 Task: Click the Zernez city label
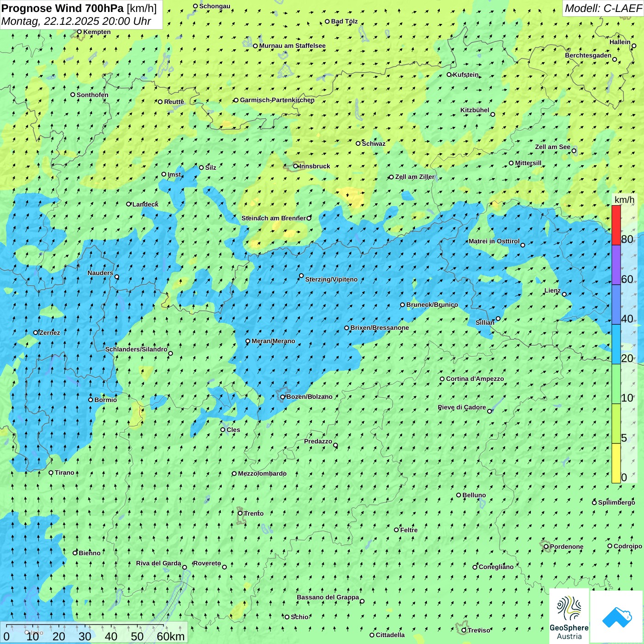tap(50, 333)
